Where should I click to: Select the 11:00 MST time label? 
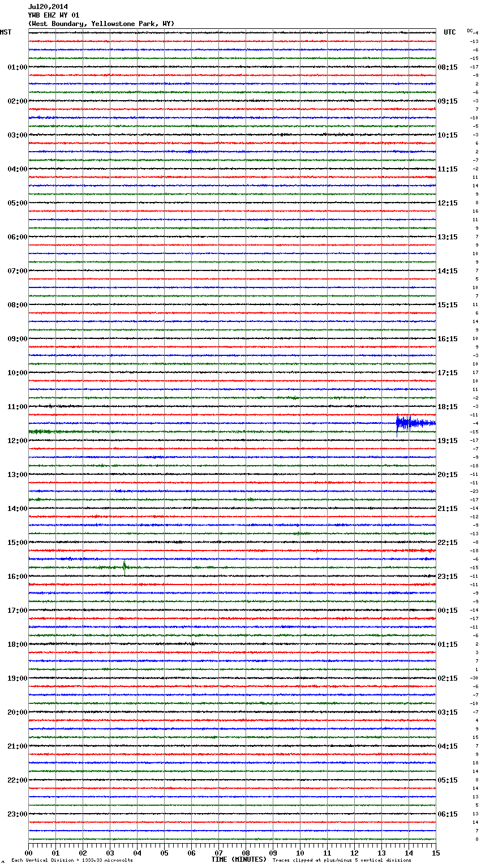point(17,407)
